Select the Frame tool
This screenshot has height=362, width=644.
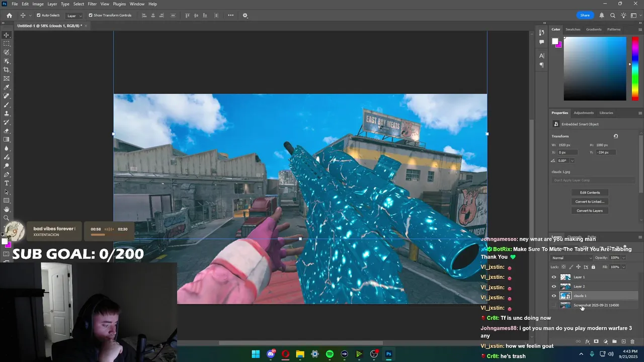[7, 78]
